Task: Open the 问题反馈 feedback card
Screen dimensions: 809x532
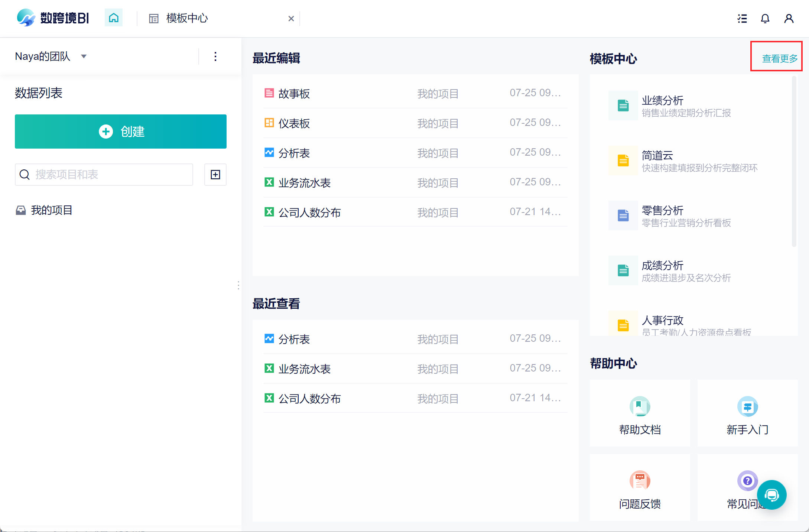Action: pyautogui.click(x=640, y=487)
